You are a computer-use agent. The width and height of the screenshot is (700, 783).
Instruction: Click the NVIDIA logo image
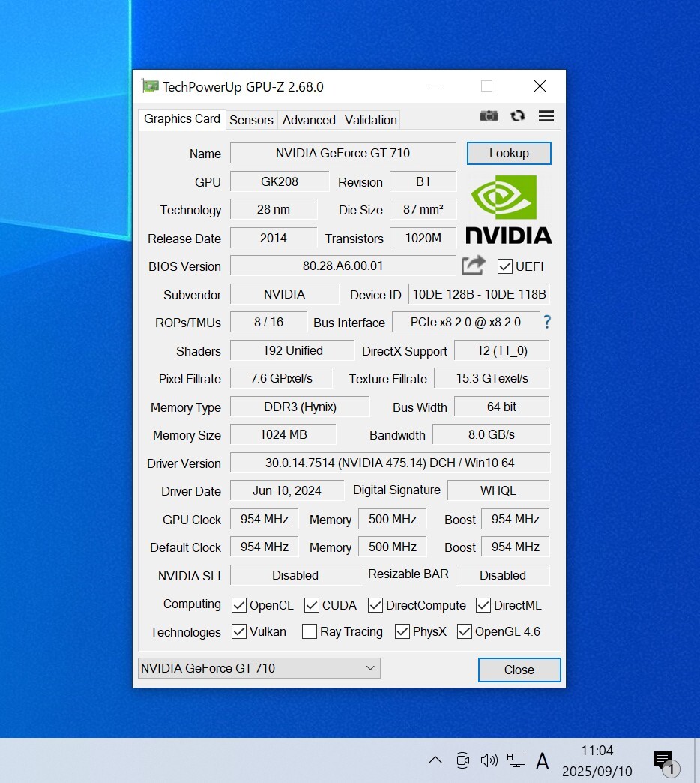tap(508, 209)
